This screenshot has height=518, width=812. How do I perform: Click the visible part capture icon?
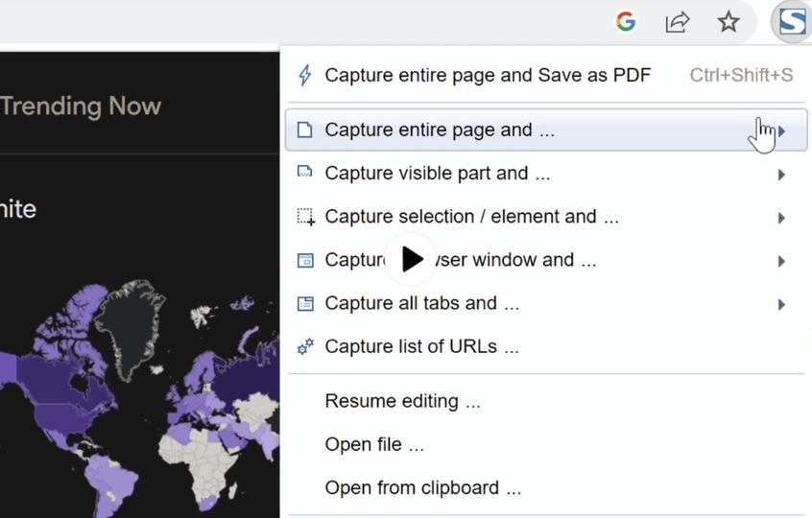click(305, 174)
